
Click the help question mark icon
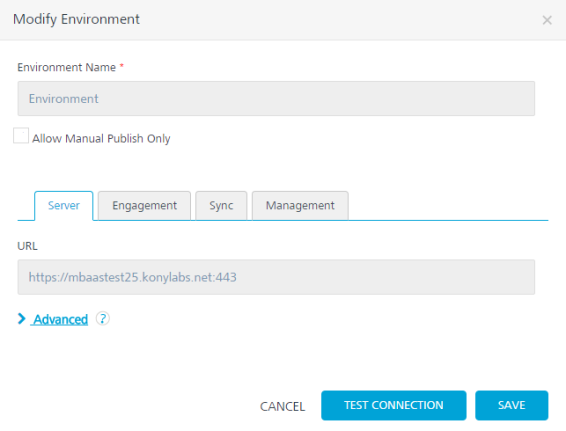coord(103,319)
